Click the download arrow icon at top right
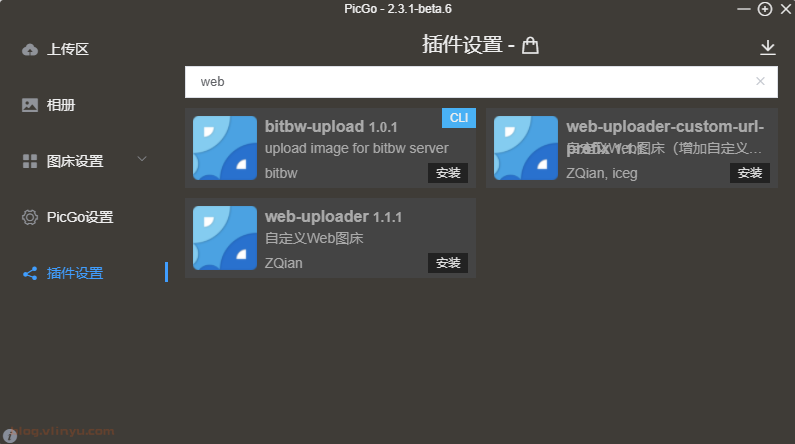This screenshot has height=444, width=795. coord(768,47)
